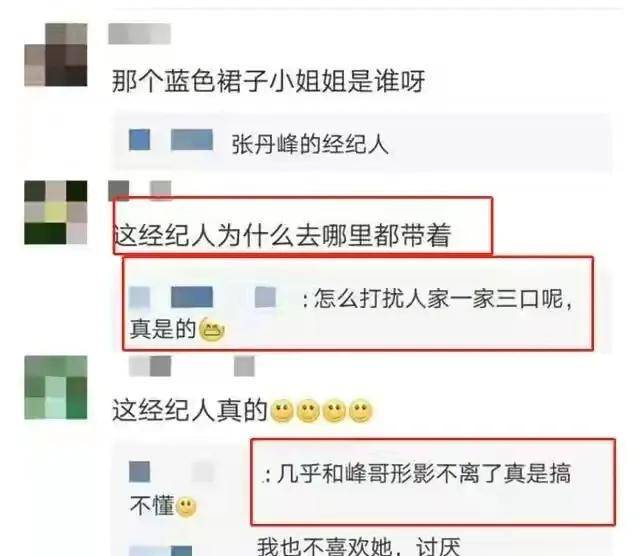
Task: Tap smiley emoji after 不懂
Action: click(187, 507)
